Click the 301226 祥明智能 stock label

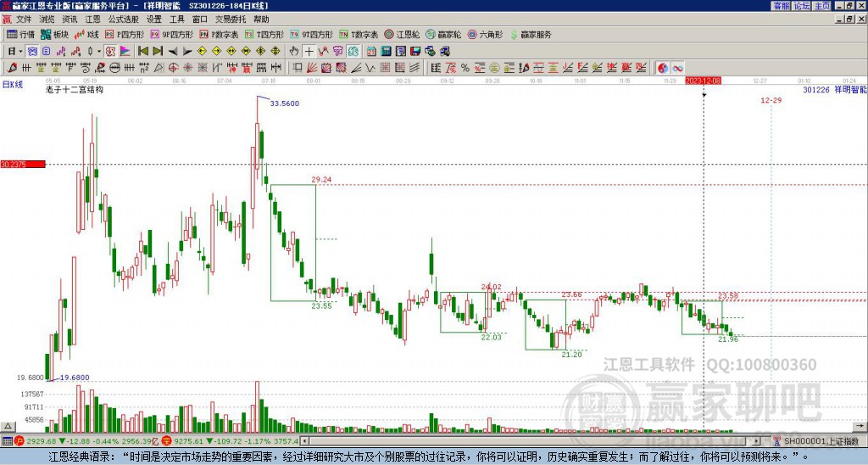[835, 89]
